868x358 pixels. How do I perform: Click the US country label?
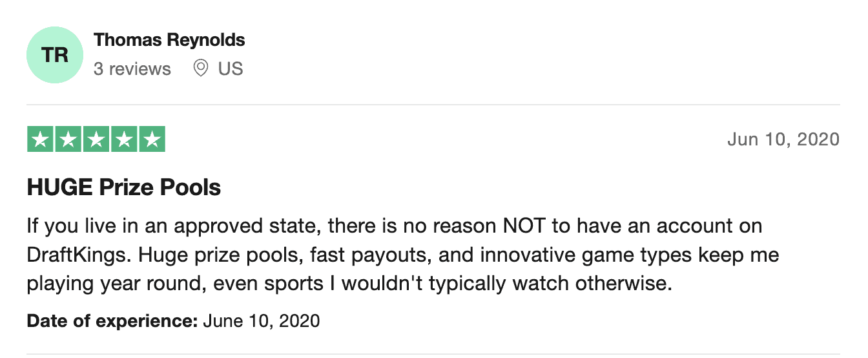point(231,68)
